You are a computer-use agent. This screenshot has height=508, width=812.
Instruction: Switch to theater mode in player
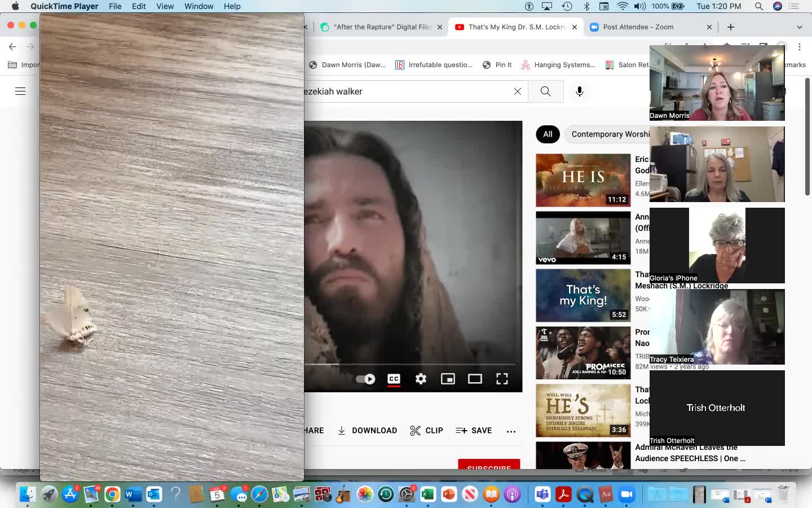475,379
